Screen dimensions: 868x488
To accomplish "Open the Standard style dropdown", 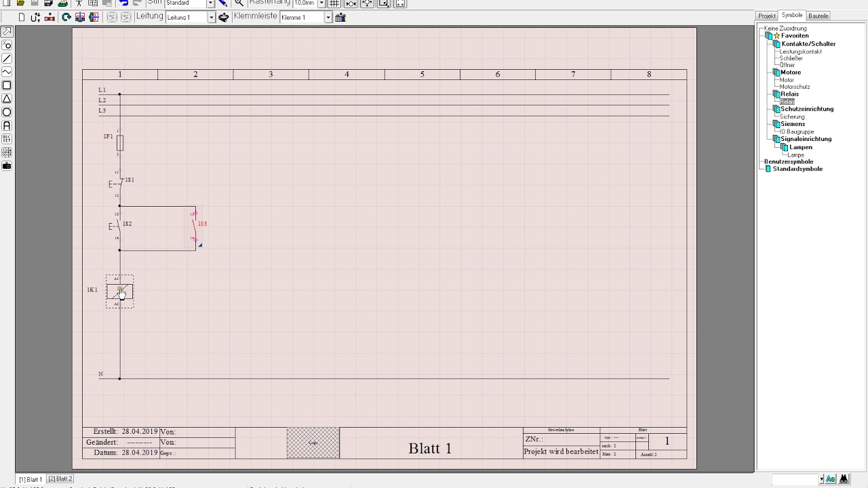I will (x=210, y=3).
